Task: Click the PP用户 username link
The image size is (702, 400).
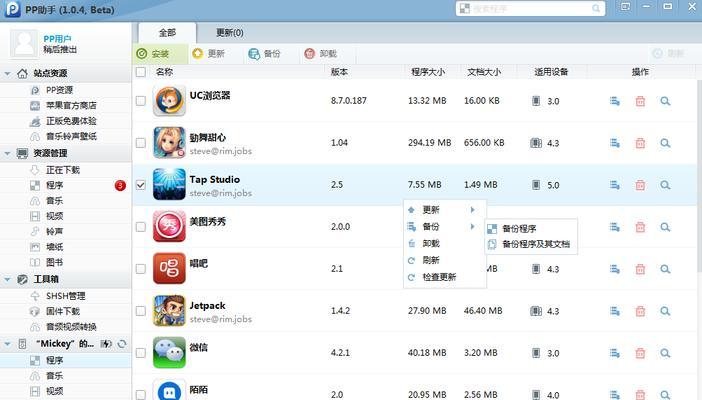Action: 57,39
